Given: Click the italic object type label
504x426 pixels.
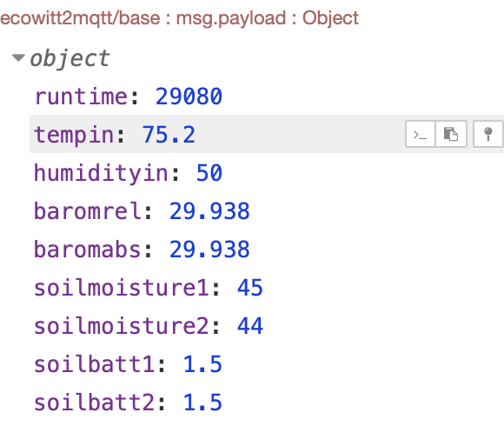Looking at the screenshot, I should [x=70, y=58].
